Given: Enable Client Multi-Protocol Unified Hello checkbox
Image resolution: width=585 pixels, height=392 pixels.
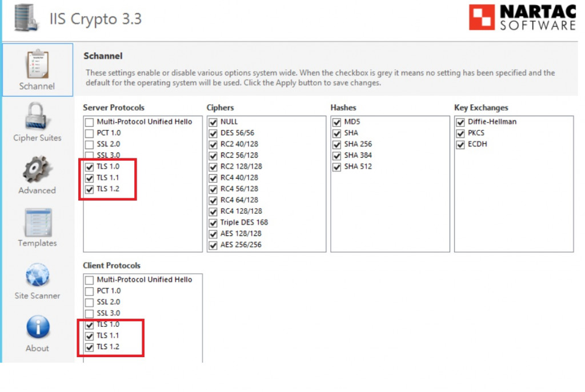Looking at the screenshot, I should point(89,280).
